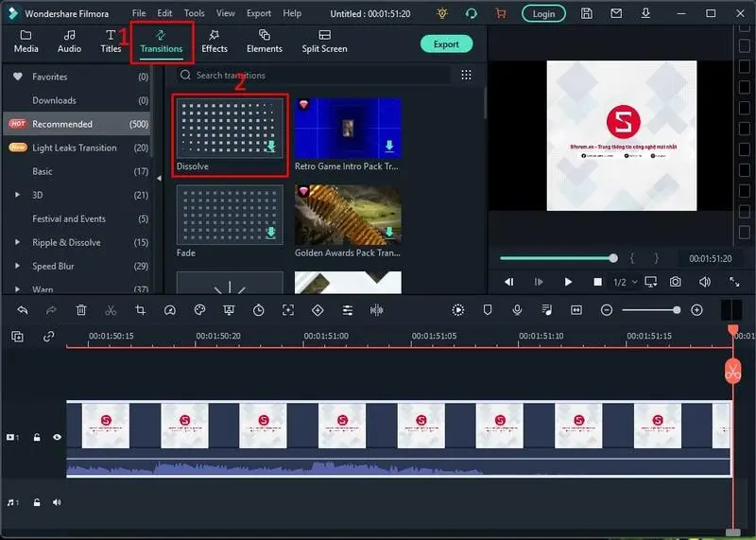Screen dimensions: 756x540
Task: Open the Color palette icon
Action: coord(199,310)
